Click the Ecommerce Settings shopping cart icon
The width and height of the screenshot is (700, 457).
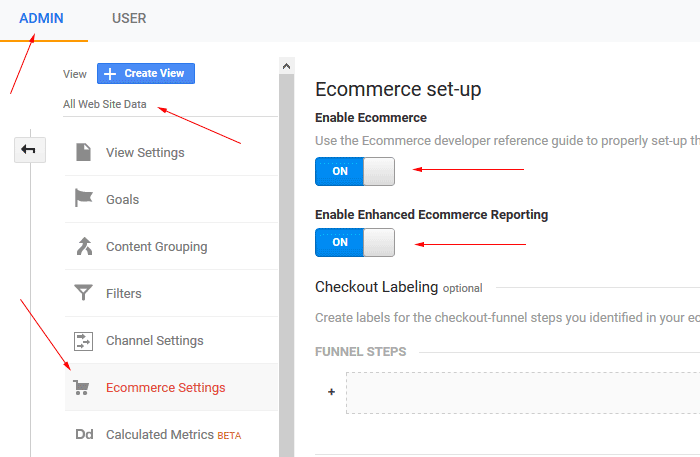click(81, 387)
